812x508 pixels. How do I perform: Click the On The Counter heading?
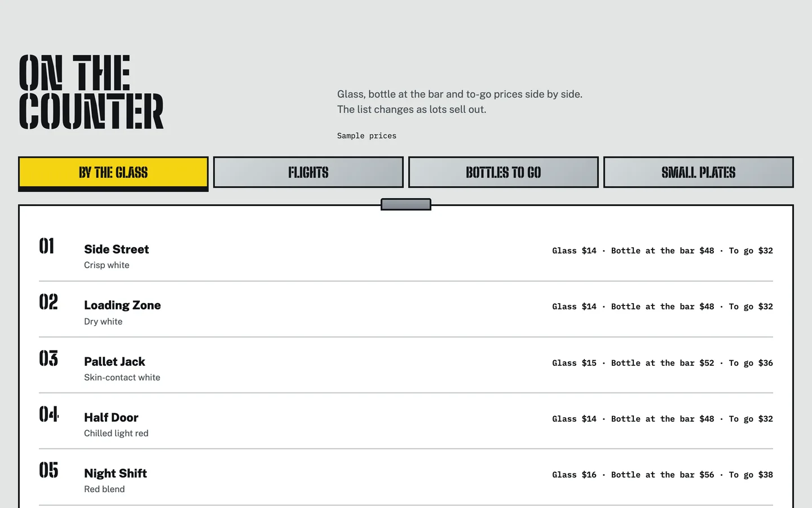click(91, 92)
